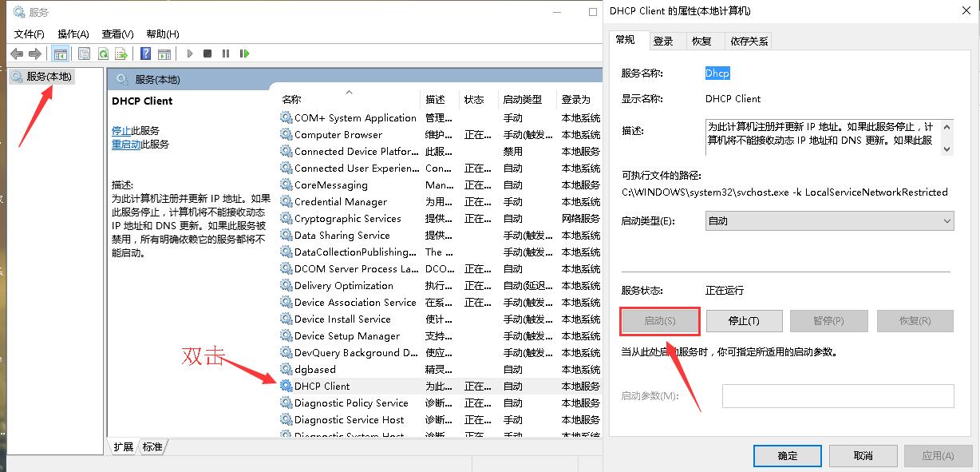Click the back arrow in toolbar
This screenshot has width=980, height=472.
pos(17,54)
